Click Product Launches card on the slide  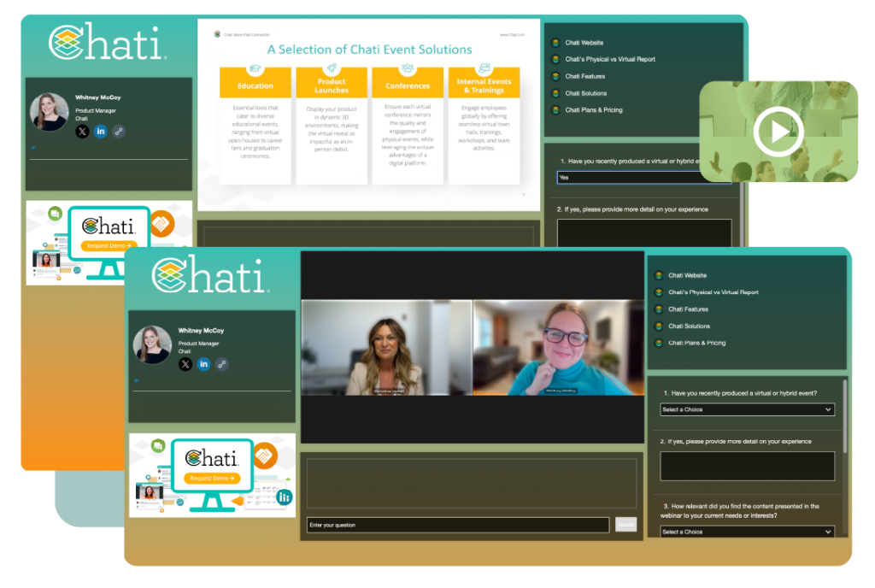tap(332, 126)
